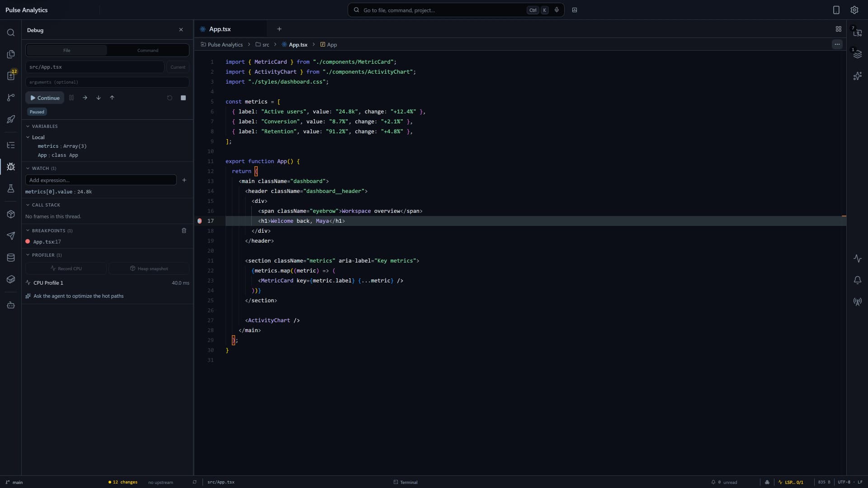The width and height of the screenshot is (868, 488).
Task: Click the step into down arrow
Action: (x=99, y=98)
